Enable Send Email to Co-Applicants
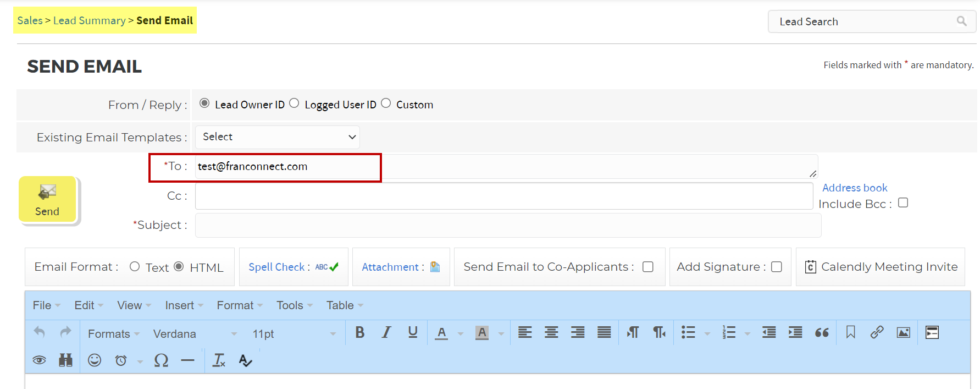 pyautogui.click(x=648, y=267)
